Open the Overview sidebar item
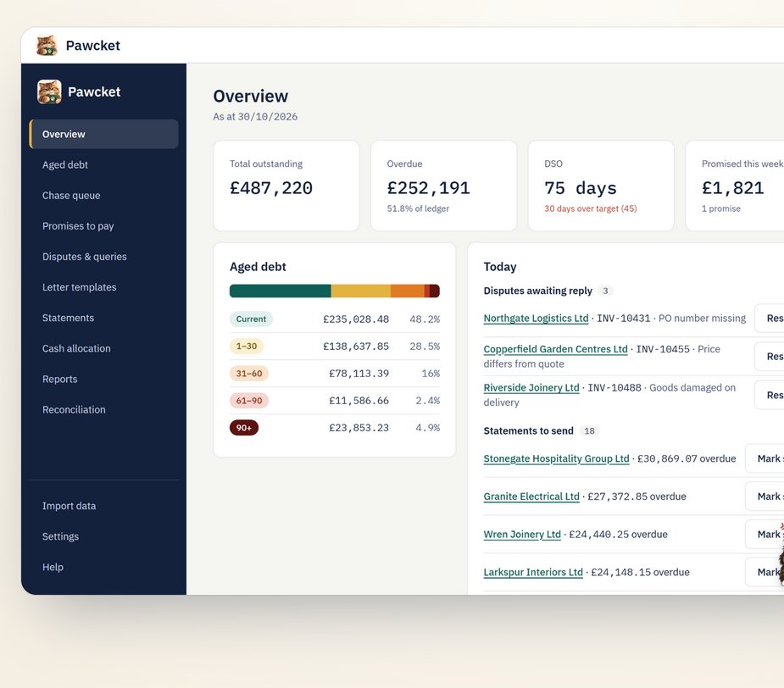 (x=103, y=134)
